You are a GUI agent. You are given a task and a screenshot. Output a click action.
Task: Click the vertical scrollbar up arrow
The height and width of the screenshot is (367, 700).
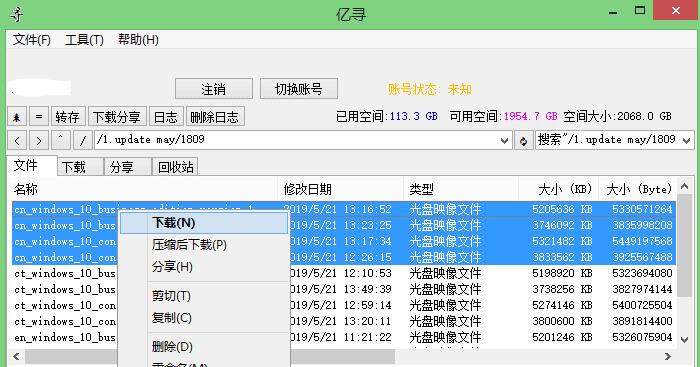point(684,186)
